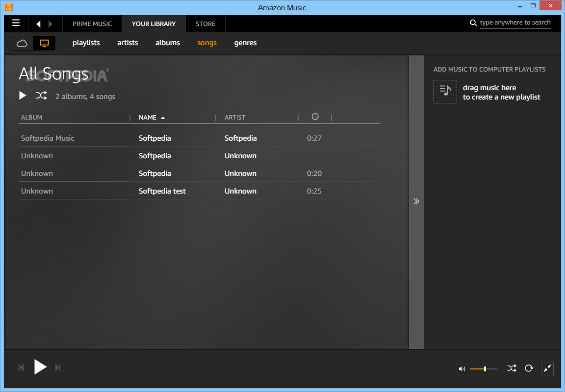Toggle shuffle in the player bar
Image resolution: width=565 pixels, height=392 pixels.
point(512,368)
